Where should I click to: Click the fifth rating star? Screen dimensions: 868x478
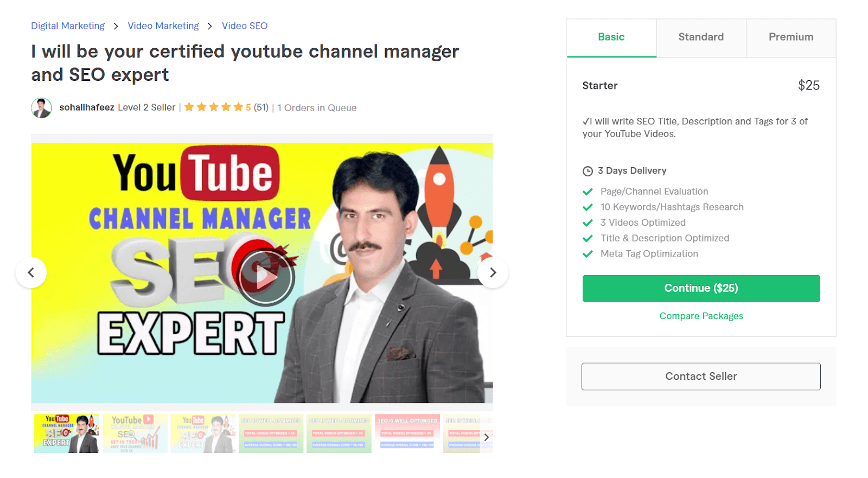click(x=238, y=107)
